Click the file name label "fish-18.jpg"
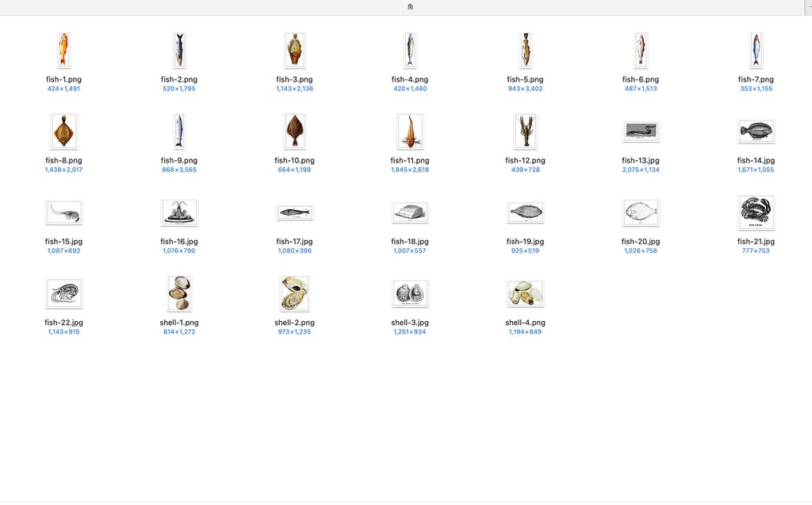Screen dimensions: 812x505 pos(410,241)
